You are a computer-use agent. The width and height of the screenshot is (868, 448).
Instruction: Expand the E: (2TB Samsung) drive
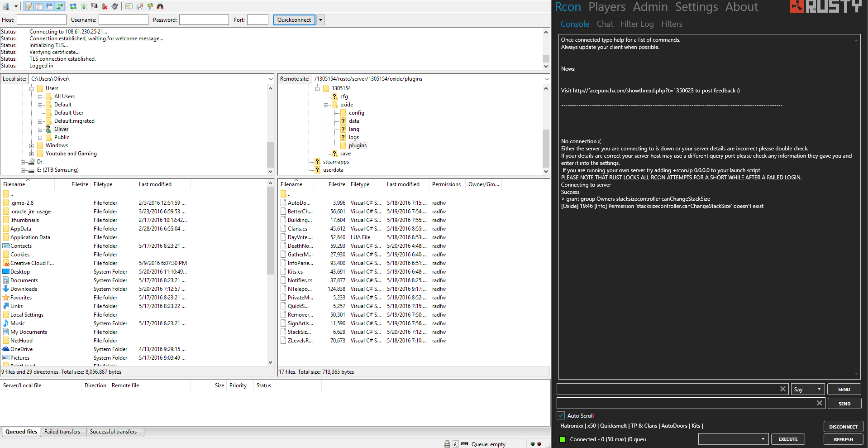point(23,170)
